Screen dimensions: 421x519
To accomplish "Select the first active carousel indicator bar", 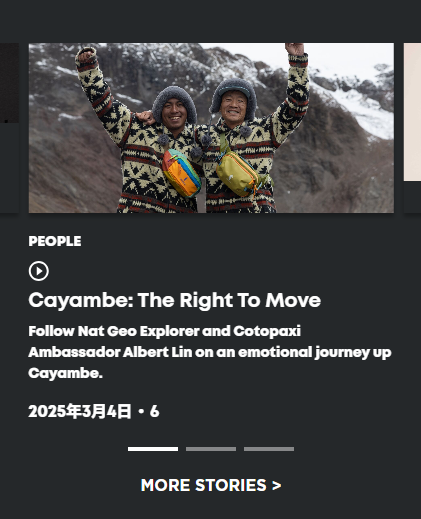I will tap(153, 449).
